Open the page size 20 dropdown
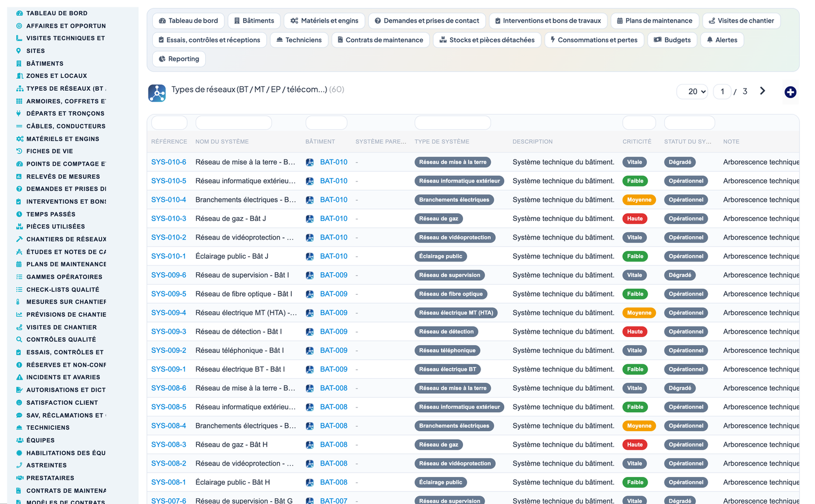815x504 pixels. click(692, 91)
